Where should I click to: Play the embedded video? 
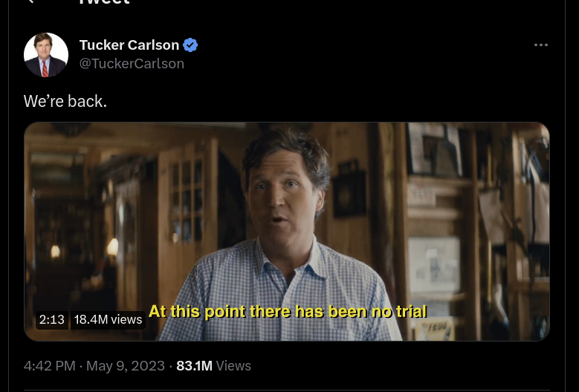[287, 232]
